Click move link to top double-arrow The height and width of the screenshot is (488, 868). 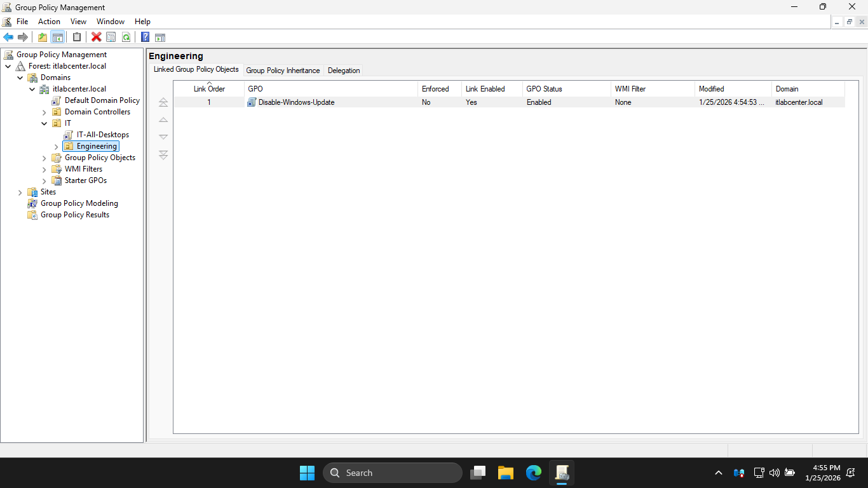coord(163,102)
